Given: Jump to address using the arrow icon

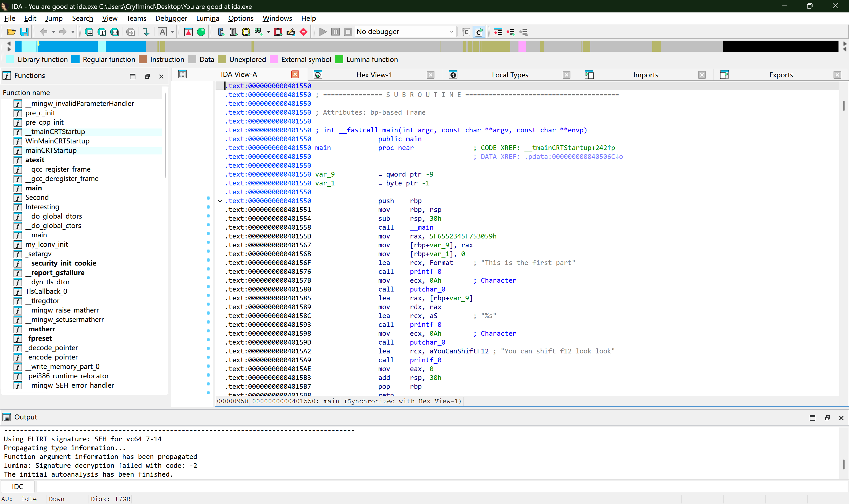Looking at the screenshot, I should click(x=146, y=32).
